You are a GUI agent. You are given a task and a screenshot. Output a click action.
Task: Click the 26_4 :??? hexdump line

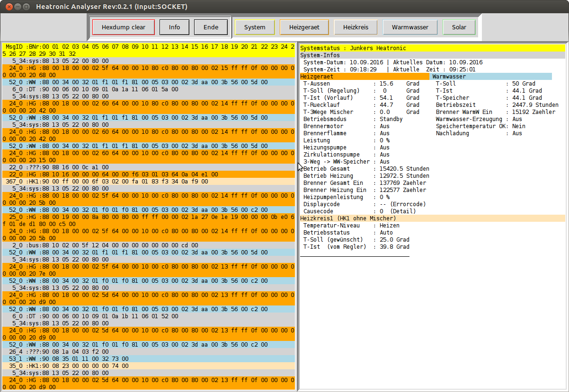point(149,352)
